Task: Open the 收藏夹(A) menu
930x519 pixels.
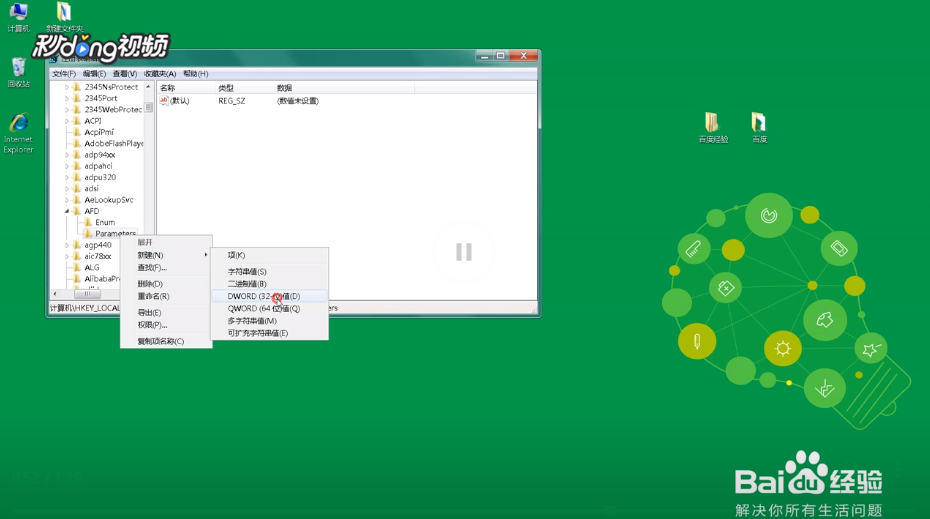Action: [160, 74]
